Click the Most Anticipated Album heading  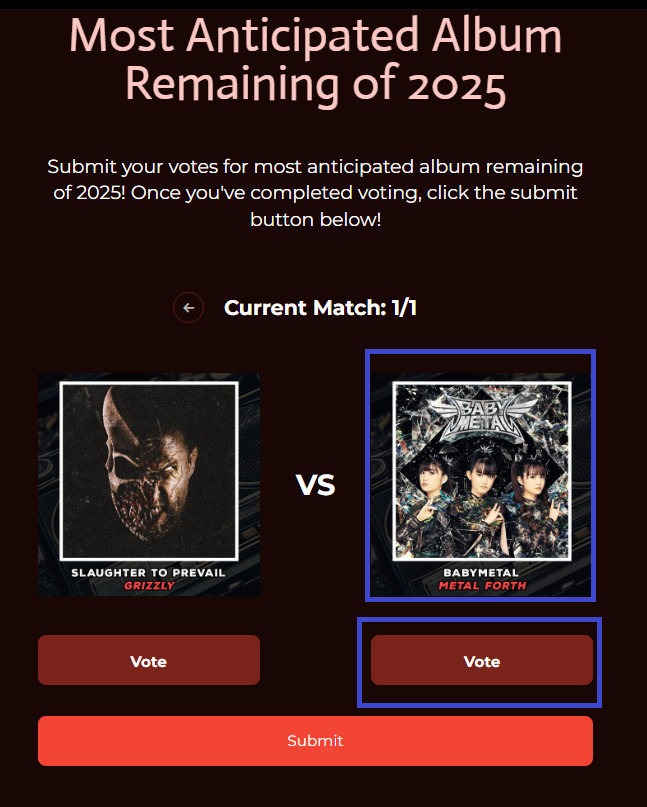316,60
